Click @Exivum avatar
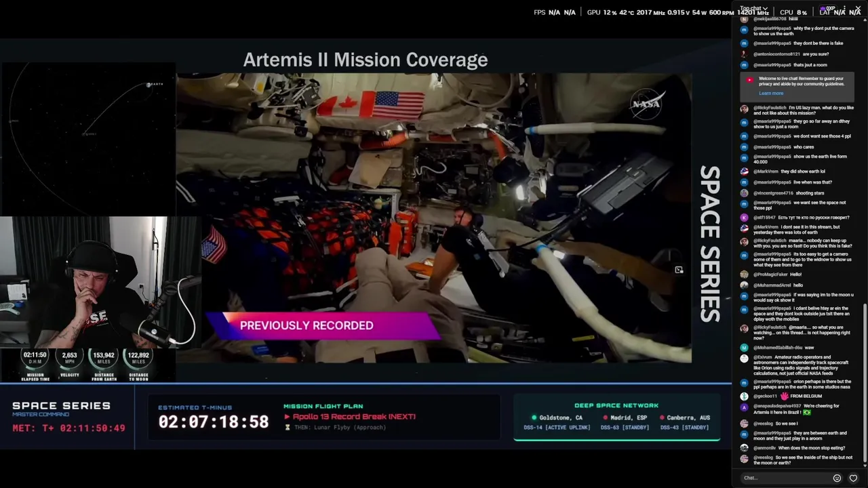Viewport: 868px width, 488px height. click(x=744, y=358)
